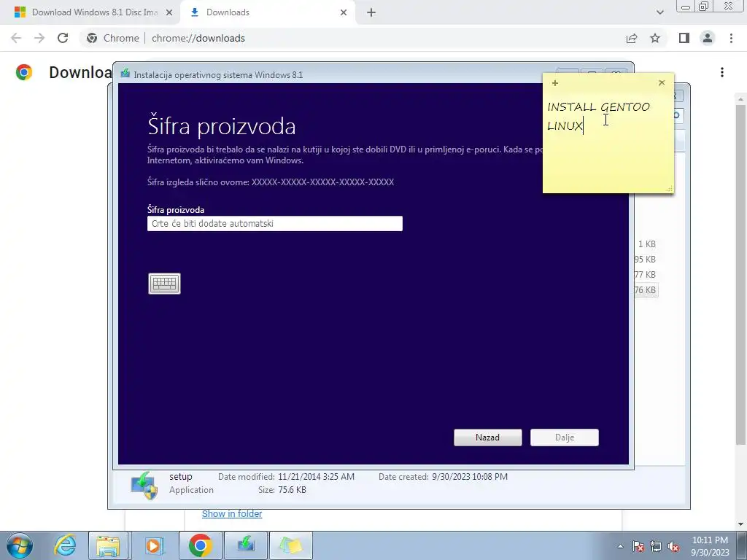Select the 1 KB file size entry
Image resolution: width=747 pixels, height=560 pixels.
(647, 244)
